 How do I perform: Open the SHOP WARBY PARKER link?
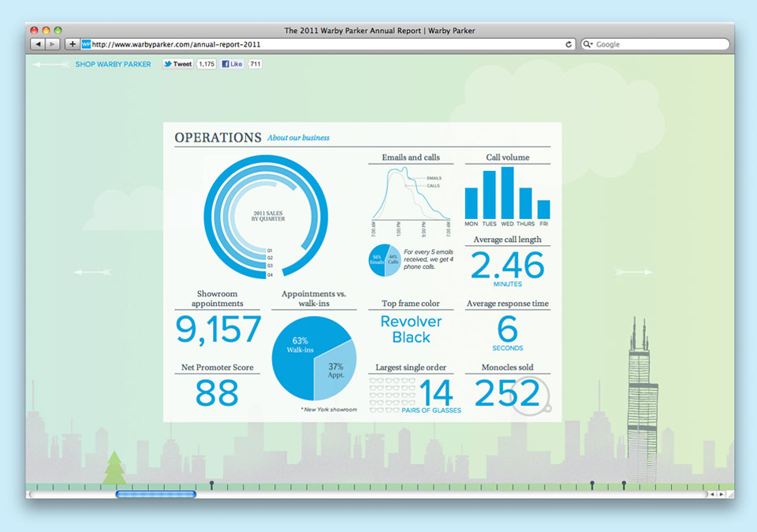[113, 64]
